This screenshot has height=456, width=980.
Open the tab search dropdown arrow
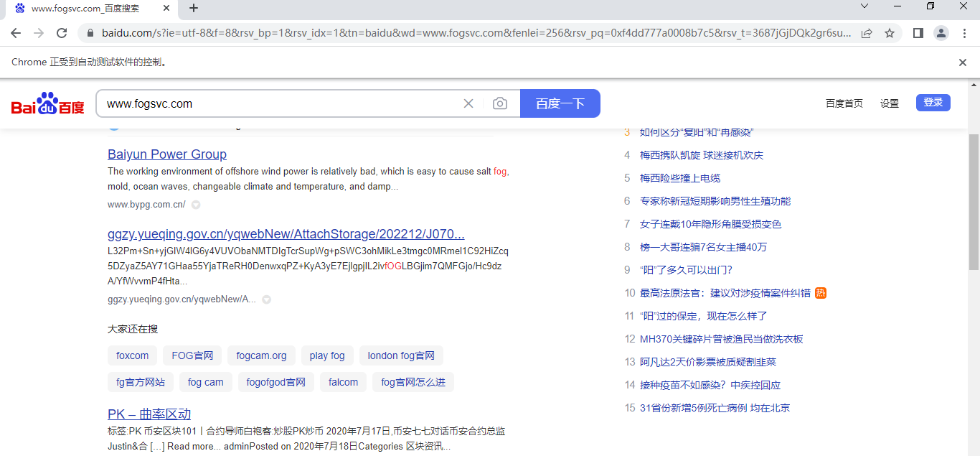point(864,6)
